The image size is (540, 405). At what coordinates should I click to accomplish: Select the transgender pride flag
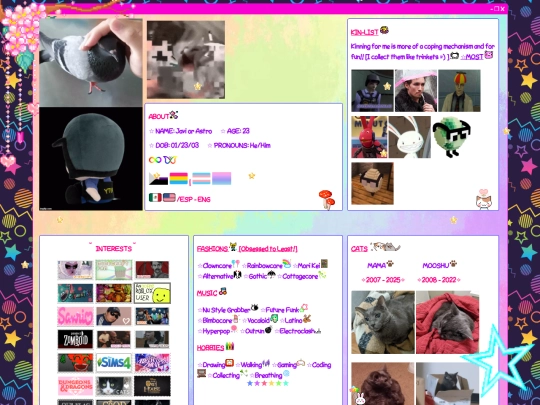(201, 178)
